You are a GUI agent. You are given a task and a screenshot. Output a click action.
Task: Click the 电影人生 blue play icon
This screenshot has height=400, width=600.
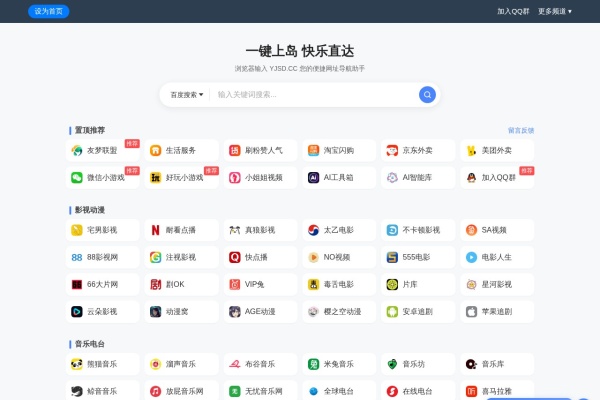pyautogui.click(x=471, y=257)
